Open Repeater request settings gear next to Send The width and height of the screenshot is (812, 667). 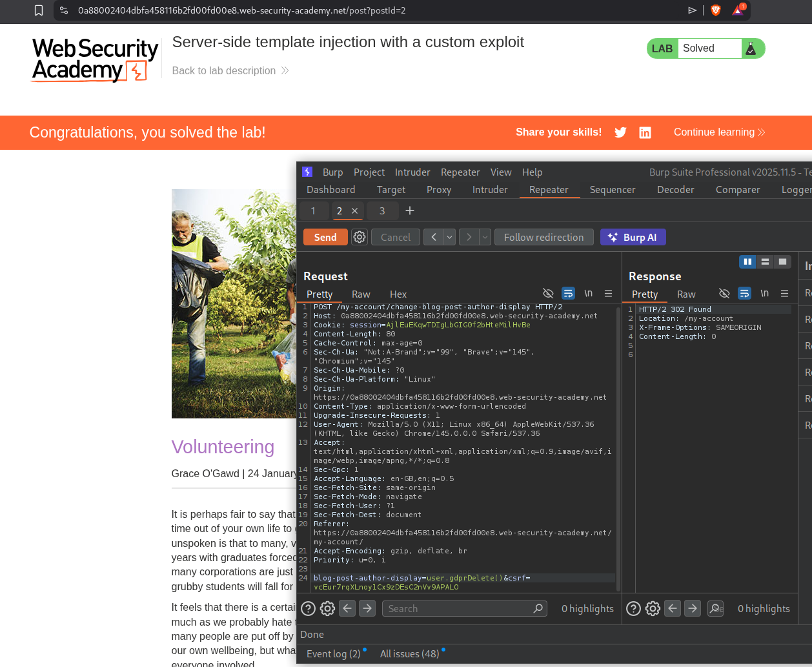tap(360, 237)
